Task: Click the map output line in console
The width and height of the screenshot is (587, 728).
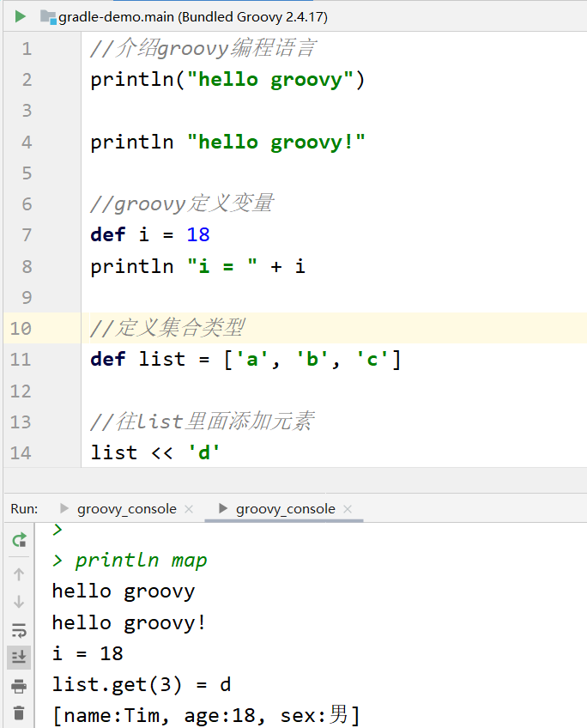Action: [206, 714]
